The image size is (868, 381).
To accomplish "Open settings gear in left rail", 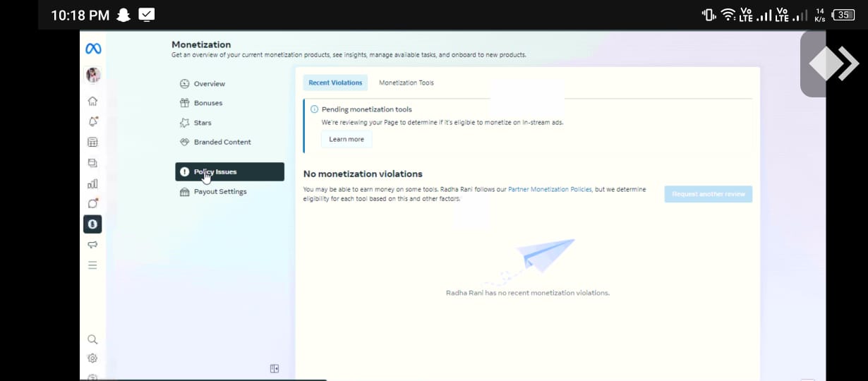I will coord(92,358).
